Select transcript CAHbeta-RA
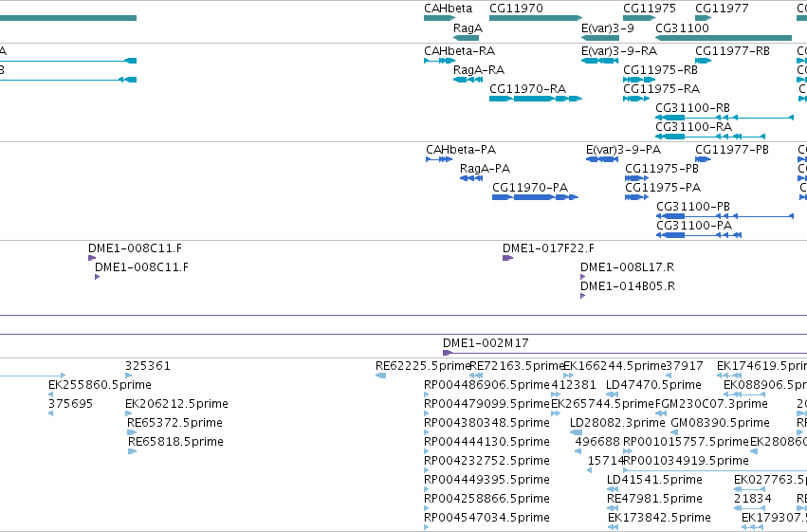807x532 pixels. [x=439, y=61]
